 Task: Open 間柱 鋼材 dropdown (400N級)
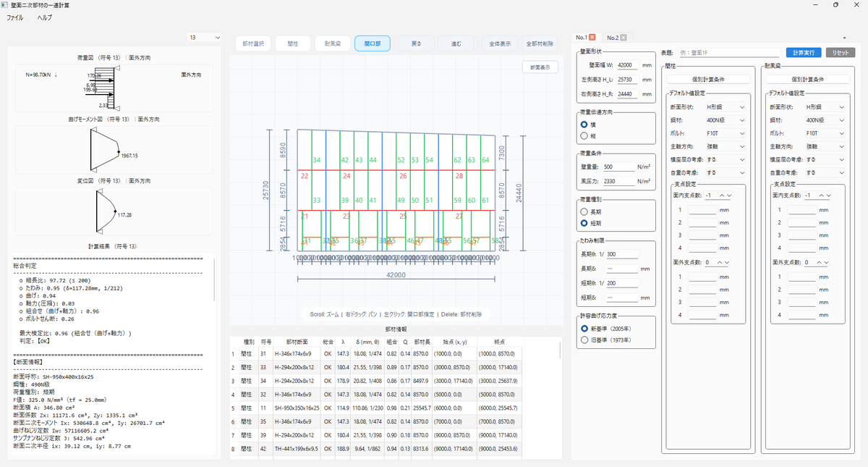(x=725, y=120)
